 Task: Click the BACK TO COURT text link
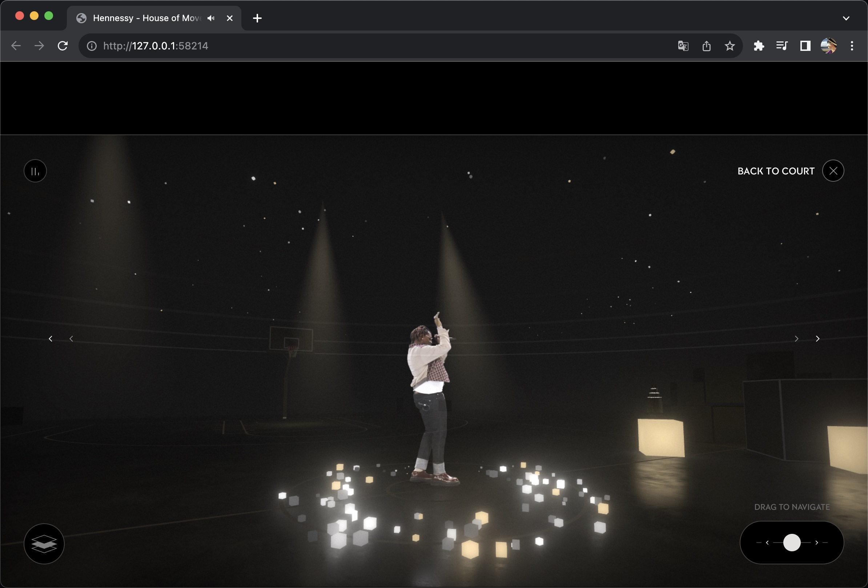coord(776,171)
